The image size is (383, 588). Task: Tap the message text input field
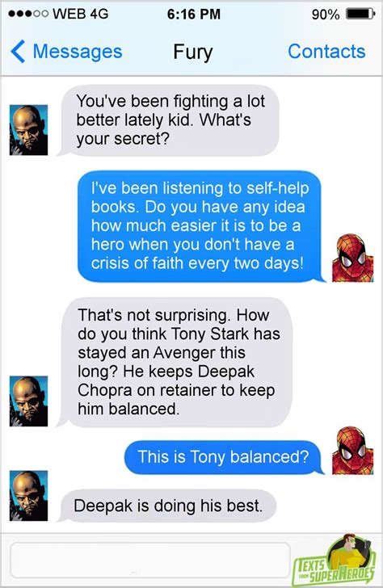[x=150, y=561]
